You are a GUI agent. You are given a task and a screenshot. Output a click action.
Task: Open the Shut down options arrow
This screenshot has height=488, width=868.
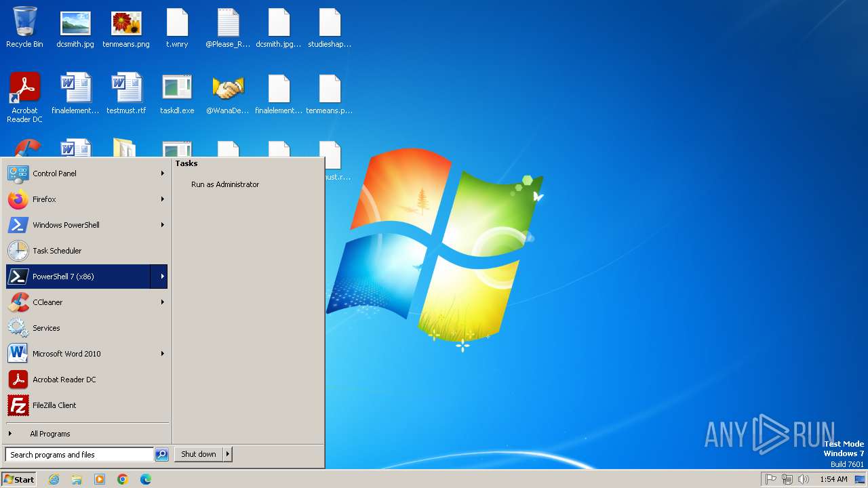click(x=228, y=454)
